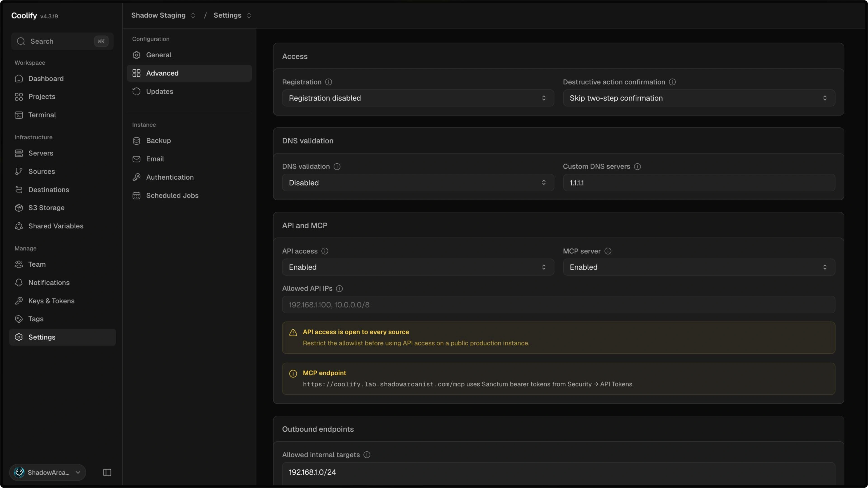Click the ShadowArcanist avatar icon
Image resolution: width=868 pixels, height=488 pixels.
[x=19, y=472]
